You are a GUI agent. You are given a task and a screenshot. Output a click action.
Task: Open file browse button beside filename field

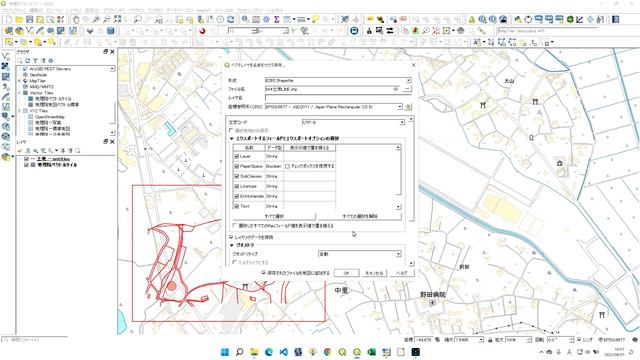click(407, 89)
